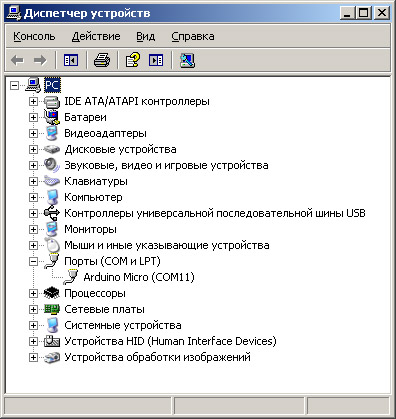
Task: Click the PC computer root icon
Action: tap(33, 85)
